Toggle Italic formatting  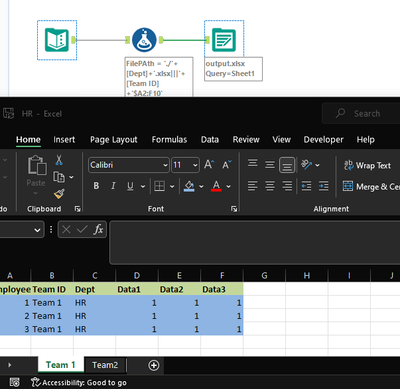(113, 186)
